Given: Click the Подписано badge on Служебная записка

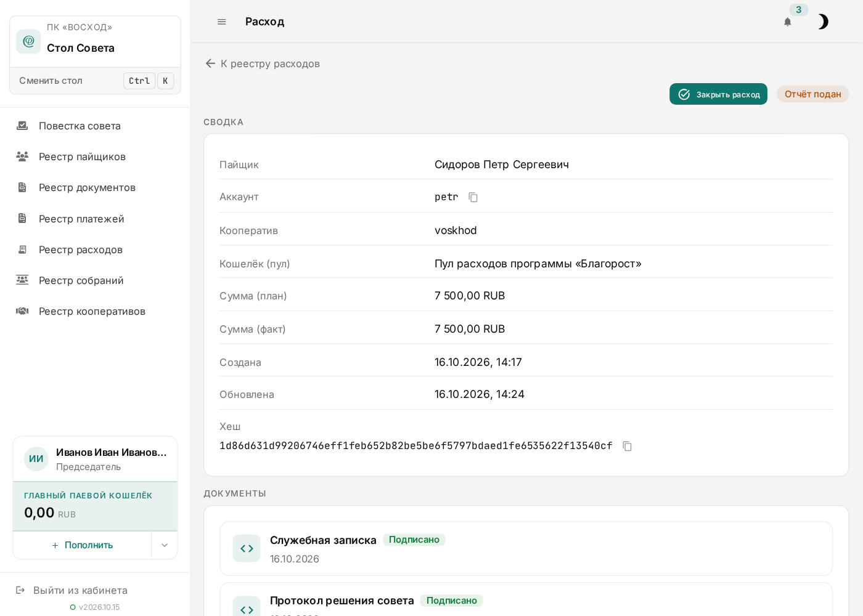Looking at the screenshot, I should [x=414, y=540].
